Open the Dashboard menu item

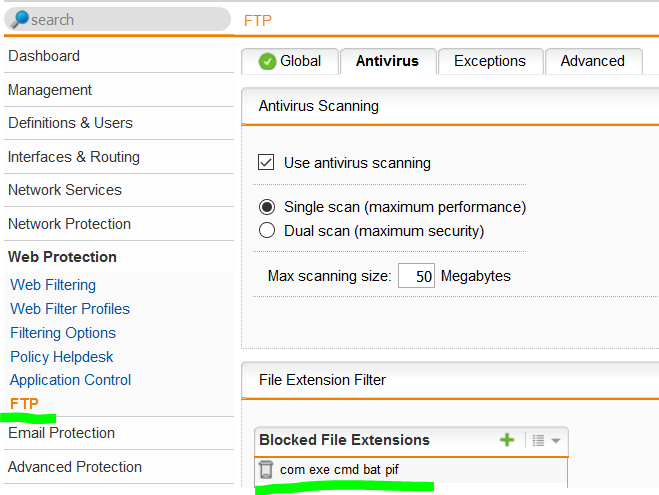point(44,56)
